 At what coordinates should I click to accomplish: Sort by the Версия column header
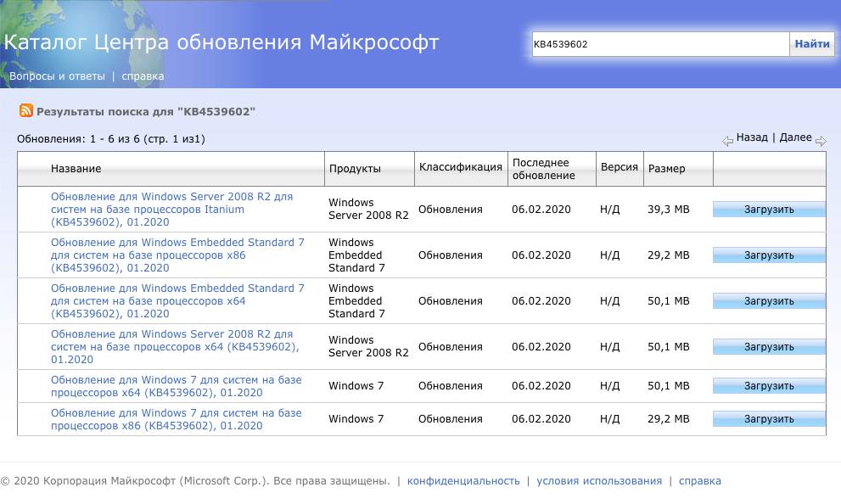tap(620, 167)
